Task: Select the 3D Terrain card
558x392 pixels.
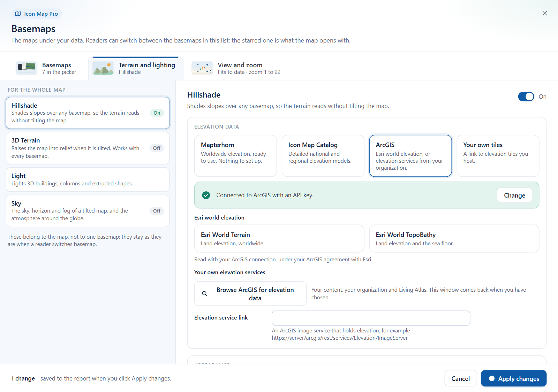Action: pos(88,148)
